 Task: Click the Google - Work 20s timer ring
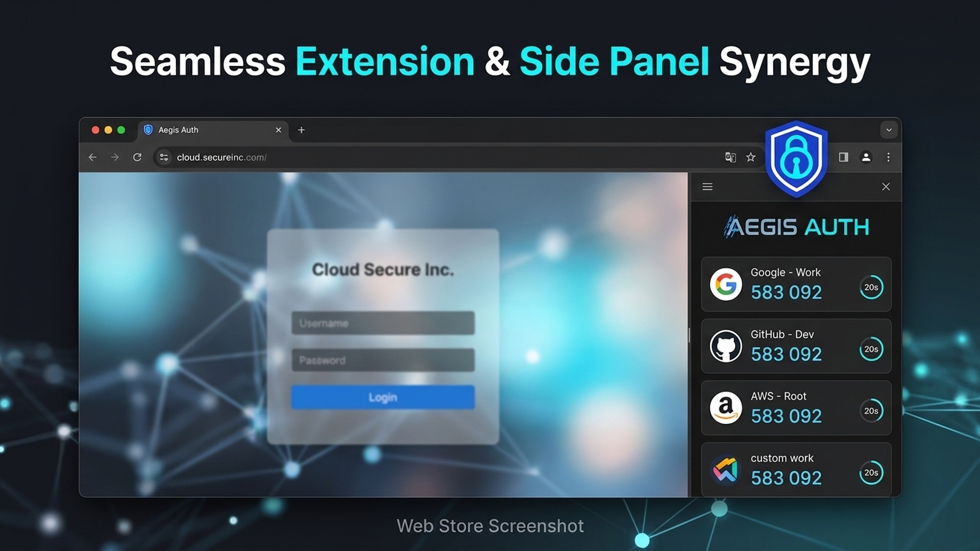871,287
